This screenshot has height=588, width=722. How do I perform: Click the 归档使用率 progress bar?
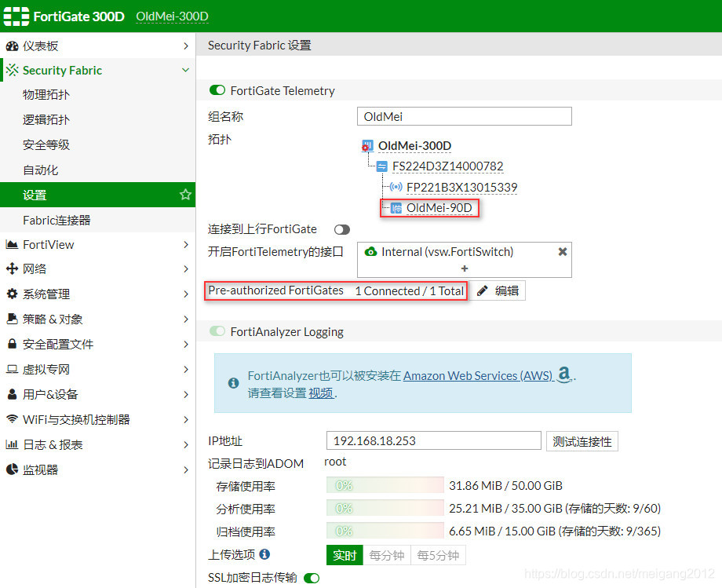click(385, 531)
